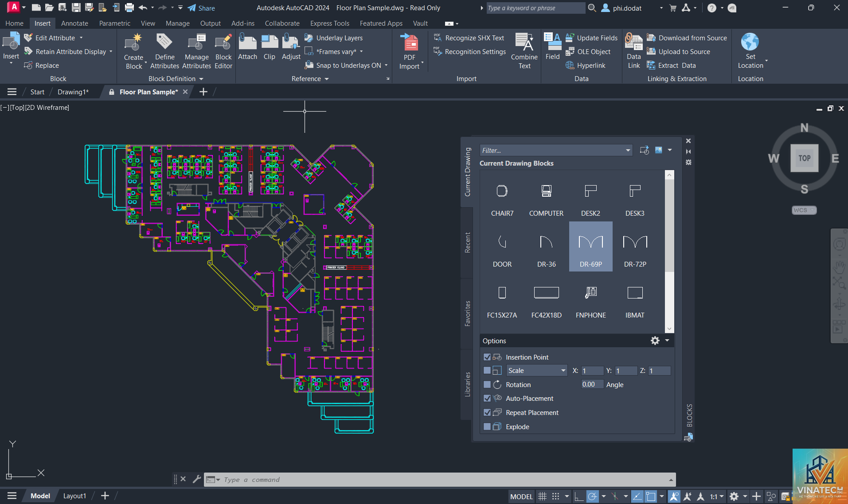The image size is (848, 504).
Task: Open the Annotate ribbon tab
Action: [x=74, y=23]
